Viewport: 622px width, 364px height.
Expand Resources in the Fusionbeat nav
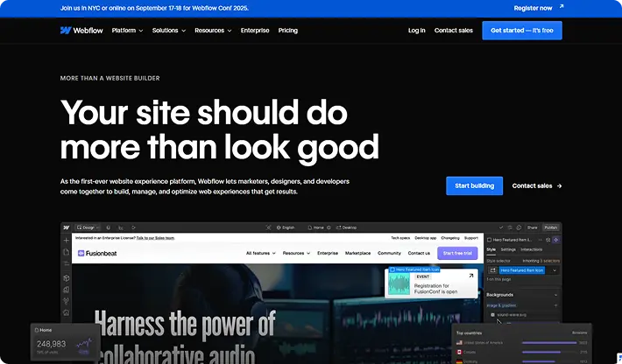[296, 253]
